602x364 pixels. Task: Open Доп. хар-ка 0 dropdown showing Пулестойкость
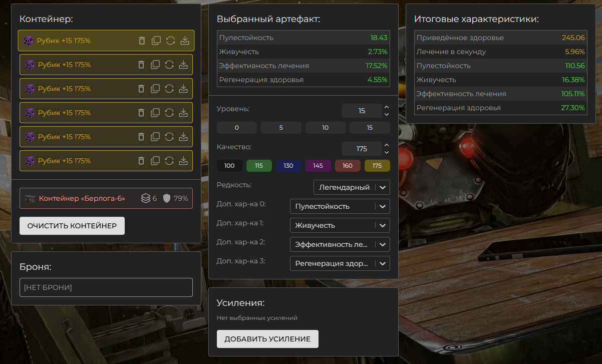(x=340, y=206)
